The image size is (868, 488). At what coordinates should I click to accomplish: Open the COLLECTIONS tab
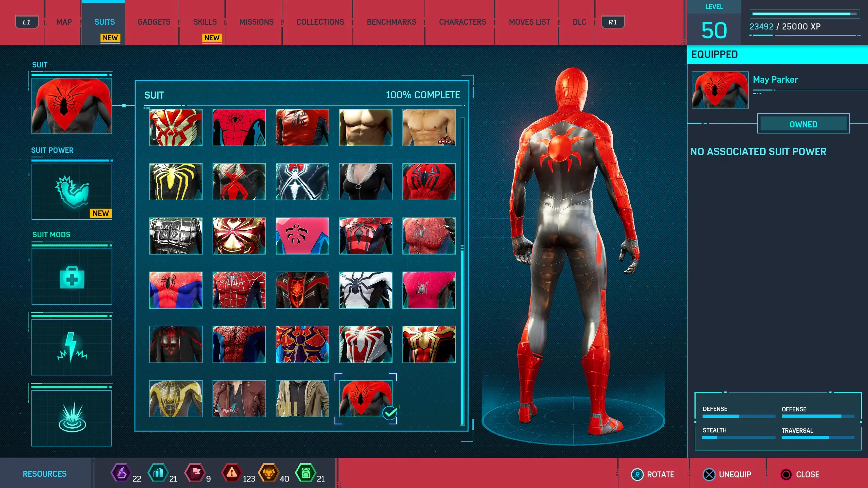click(320, 22)
